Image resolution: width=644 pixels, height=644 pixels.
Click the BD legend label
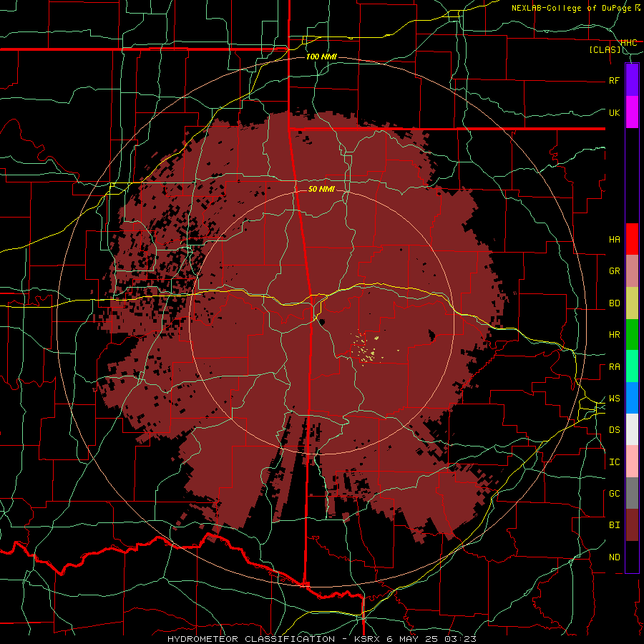(615, 303)
